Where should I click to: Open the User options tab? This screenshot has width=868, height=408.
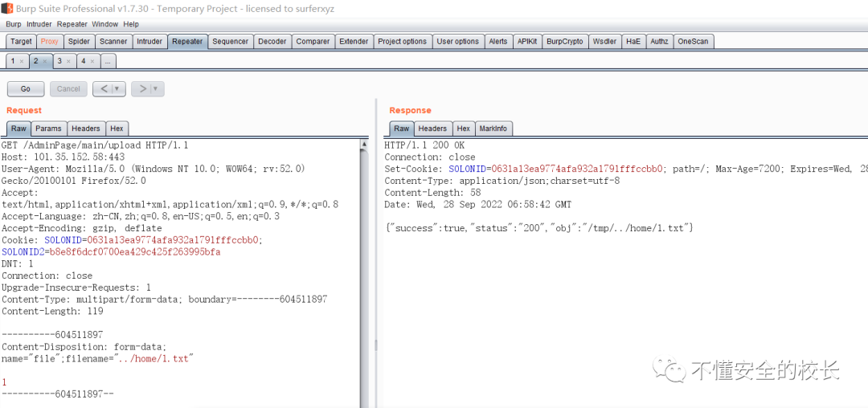[458, 42]
